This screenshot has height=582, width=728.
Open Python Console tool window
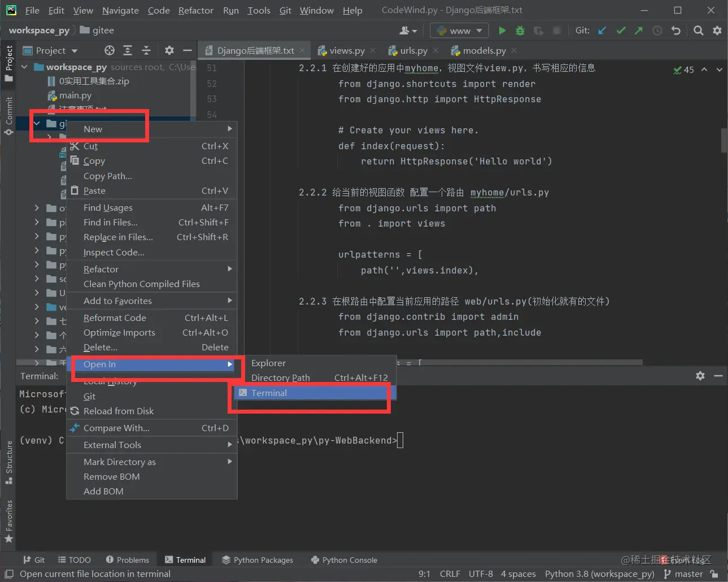tap(344, 560)
